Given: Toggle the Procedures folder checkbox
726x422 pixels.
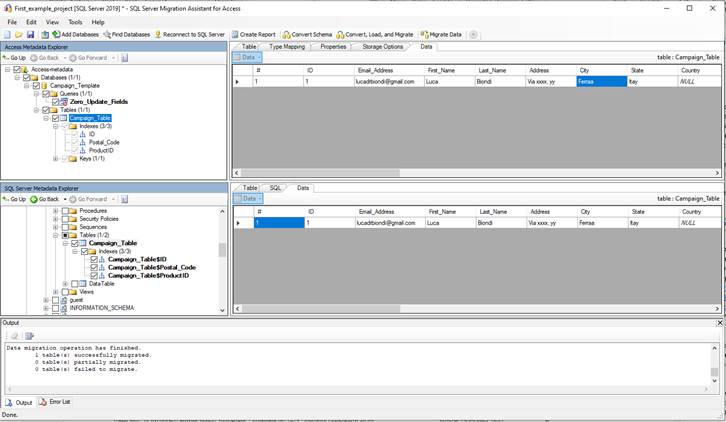Looking at the screenshot, I should 65,211.
